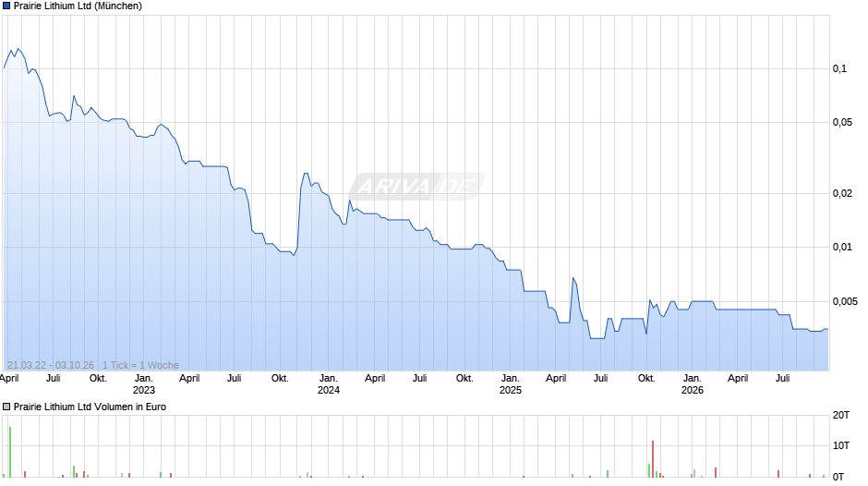Click the price spike peak near Dec. 2023
Viewport: 868px width, 486px height.
[305, 174]
